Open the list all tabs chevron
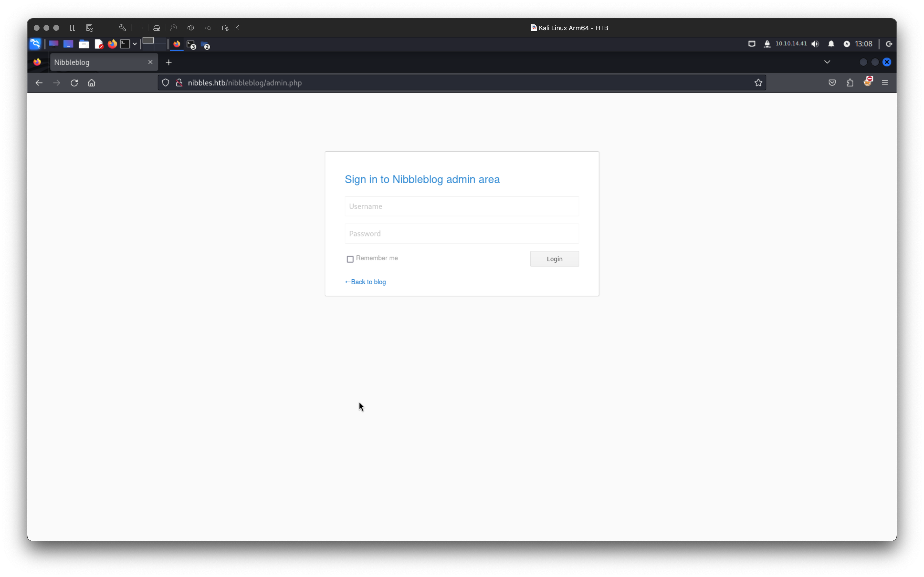This screenshot has height=577, width=924. 827,62
